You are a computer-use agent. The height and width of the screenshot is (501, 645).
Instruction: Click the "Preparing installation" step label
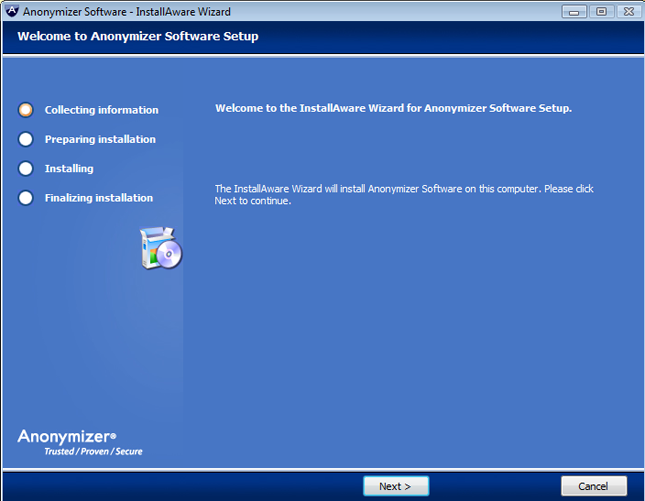(100, 139)
